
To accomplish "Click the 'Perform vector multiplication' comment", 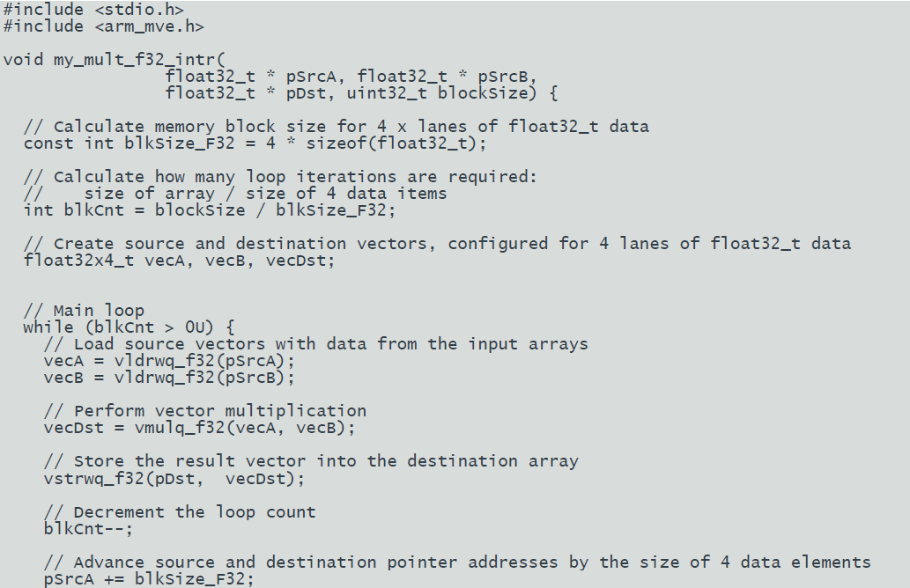I will [220, 412].
